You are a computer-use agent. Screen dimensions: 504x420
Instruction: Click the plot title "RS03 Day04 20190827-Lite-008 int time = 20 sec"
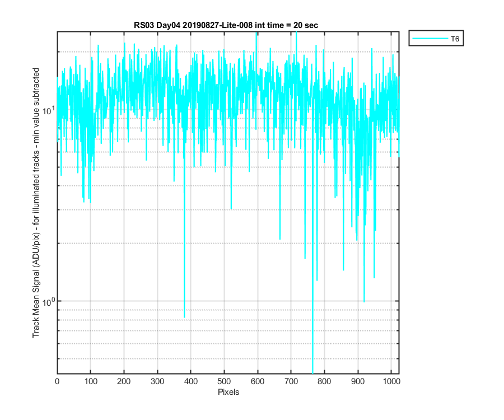tap(226, 25)
